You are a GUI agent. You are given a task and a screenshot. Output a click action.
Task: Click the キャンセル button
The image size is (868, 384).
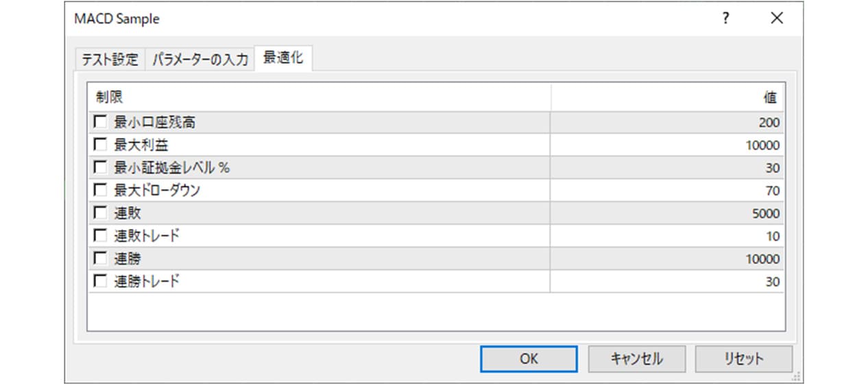(x=636, y=359)
